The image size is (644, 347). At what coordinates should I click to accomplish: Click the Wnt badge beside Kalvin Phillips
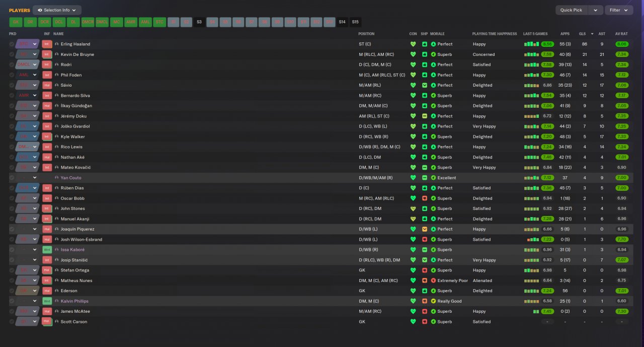pos(47,301)
